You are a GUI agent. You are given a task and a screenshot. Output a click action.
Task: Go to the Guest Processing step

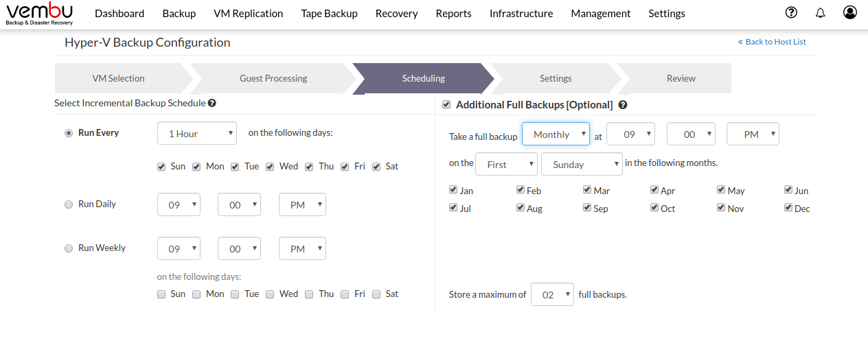273,78
